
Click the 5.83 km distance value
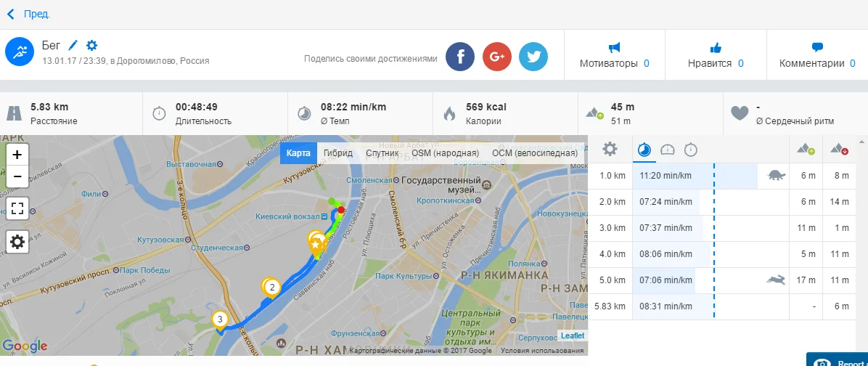(x=49, y=107)
